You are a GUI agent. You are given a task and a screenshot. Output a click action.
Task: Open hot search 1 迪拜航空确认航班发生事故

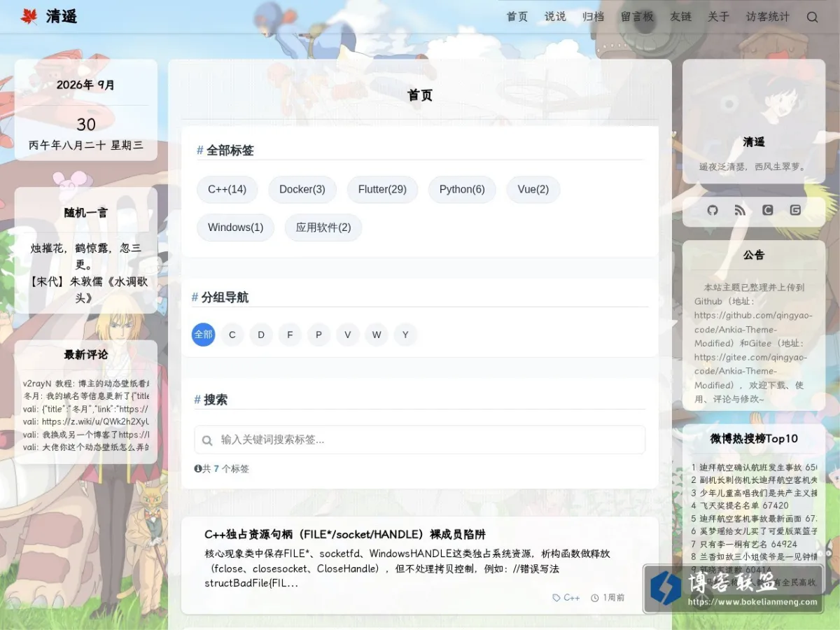pos(754,468)
